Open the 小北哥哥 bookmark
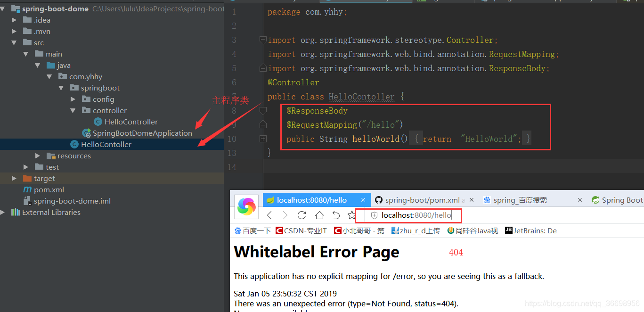This screenshot has width=644, height=312. point(359,230)
